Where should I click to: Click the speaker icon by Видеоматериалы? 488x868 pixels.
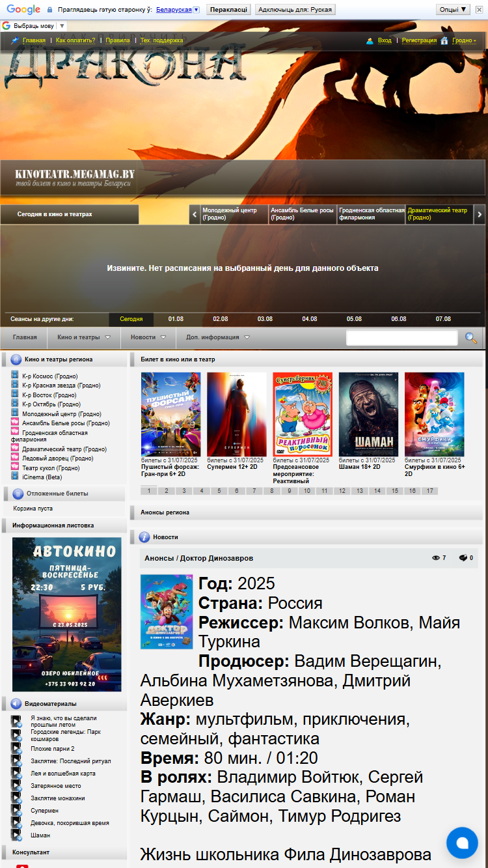pyautogui.click(x=16, y=703)
